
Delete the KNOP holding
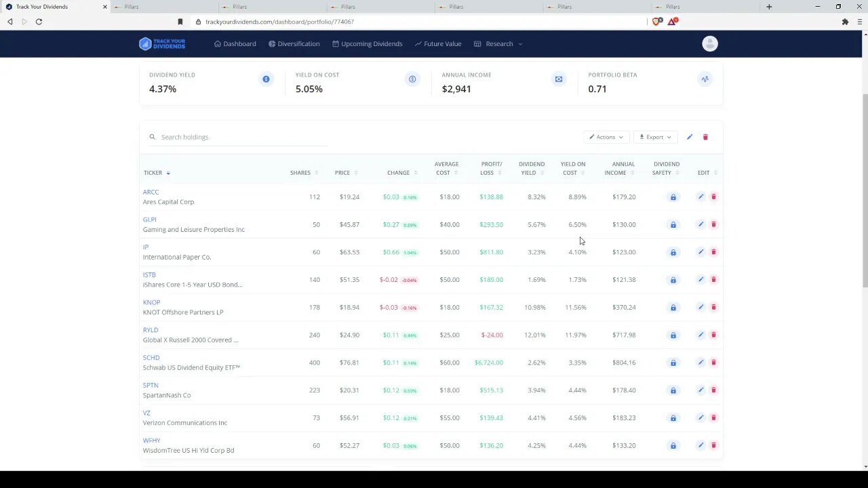tap(713, 307)
